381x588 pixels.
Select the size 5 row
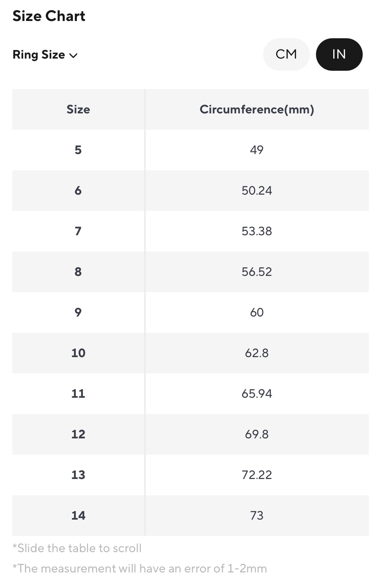[190, 150]
